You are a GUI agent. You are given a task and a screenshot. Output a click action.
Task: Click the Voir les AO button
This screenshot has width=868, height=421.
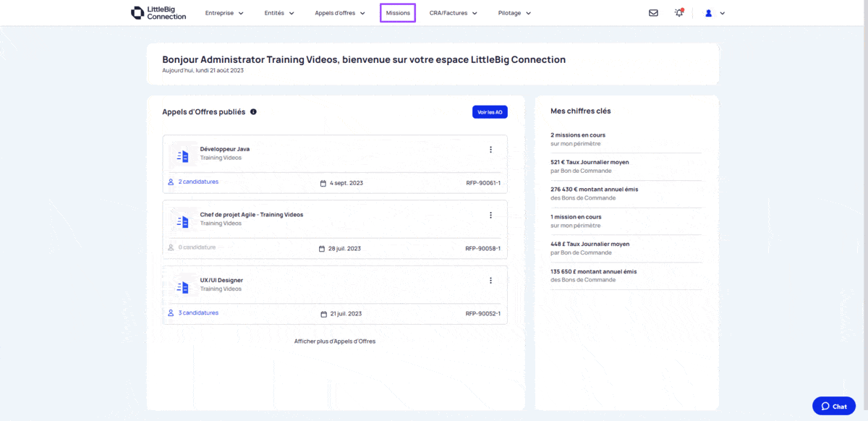tap(490, 112)
